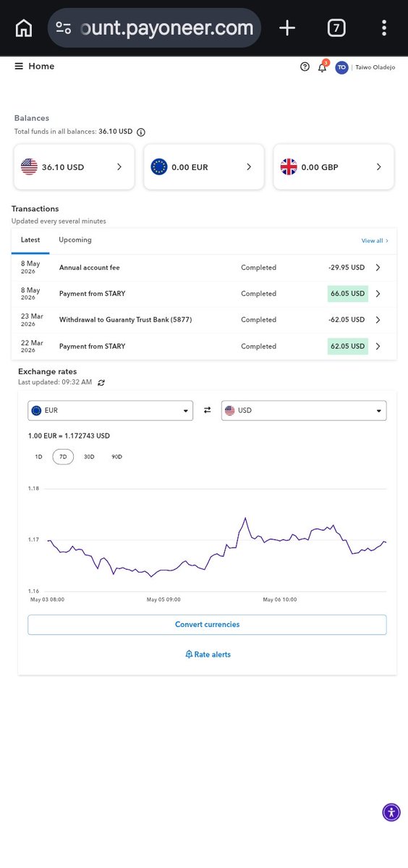408x868 pixels.
Task: Open the 62.05 USD payment chevron
Action: (x=378, y=347)
